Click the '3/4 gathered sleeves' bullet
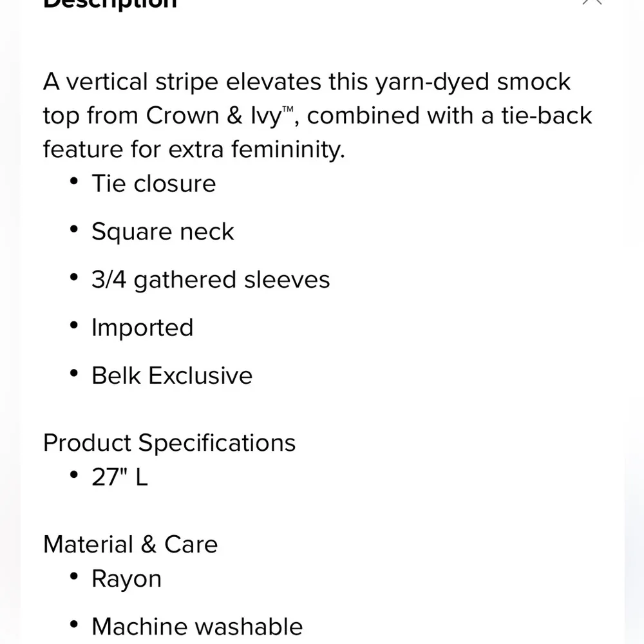Image resolution: width=644 pixels, height=644 pixels. pyautogui.click(x=211, y=279)
